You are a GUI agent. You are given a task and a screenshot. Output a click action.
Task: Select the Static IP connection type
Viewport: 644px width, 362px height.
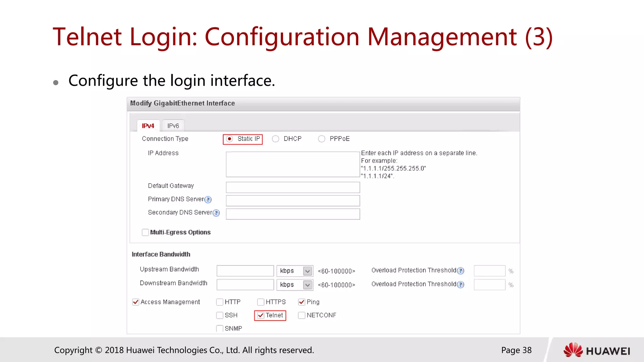[x=230, y=139]
